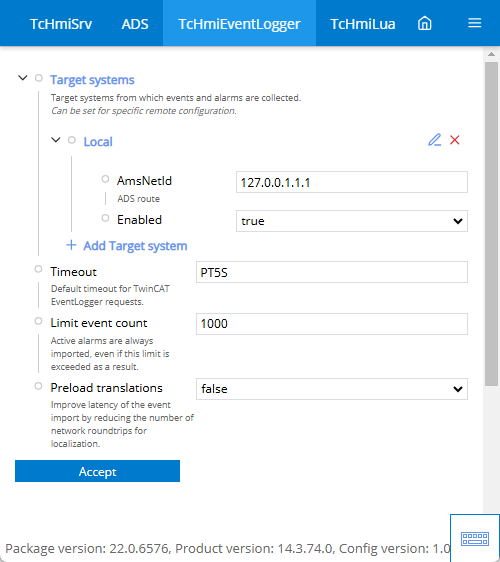Toggle the circle next to Target systems
This screenshot has width=500, height=562.
click(39, 78)
